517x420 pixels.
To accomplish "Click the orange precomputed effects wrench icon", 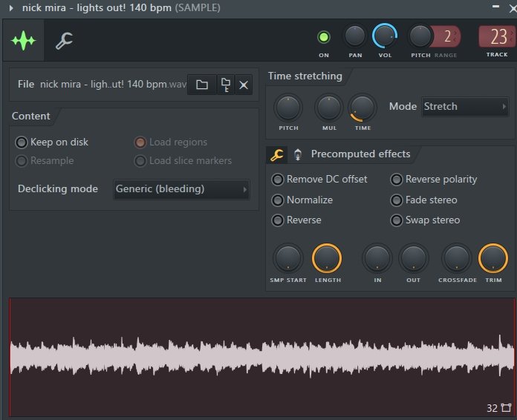I will (276, 154).
